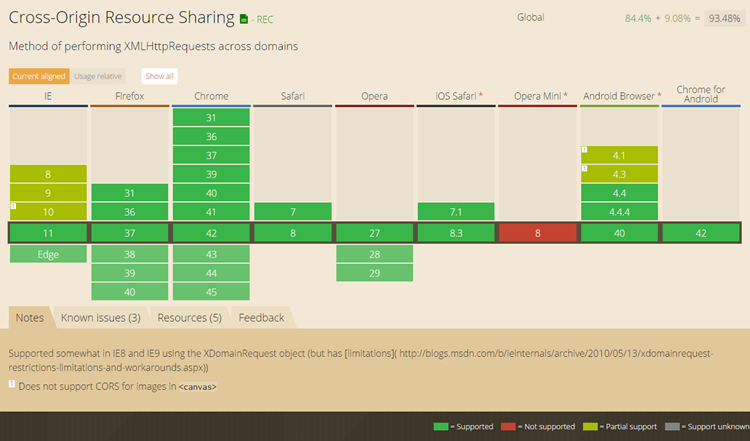Select Opera 28 future version cell
This screenshot has height=441, width=750.
[375, 254]
